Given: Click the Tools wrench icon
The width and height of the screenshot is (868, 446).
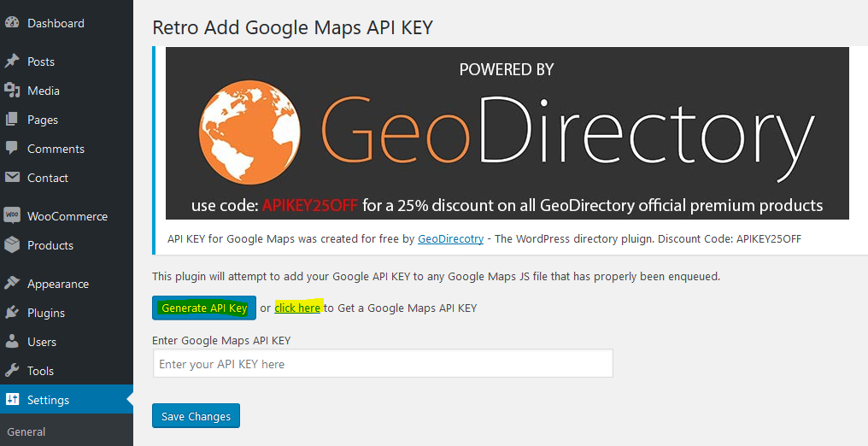Looking at the screenshot, I should point(12,370).
